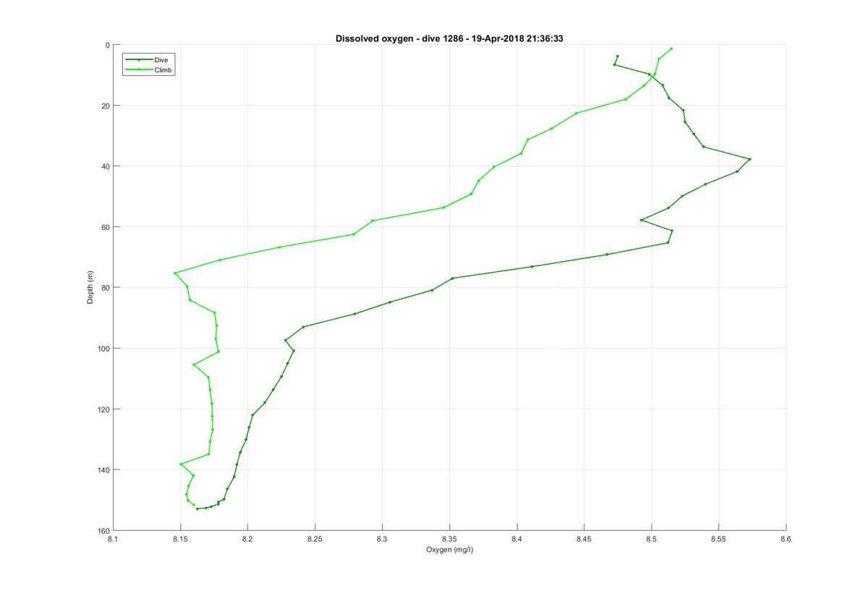Click the climb curve minimum point near 75 m depth
The height and width of the screenshot is (596, 868).
(x=175, y=273)
